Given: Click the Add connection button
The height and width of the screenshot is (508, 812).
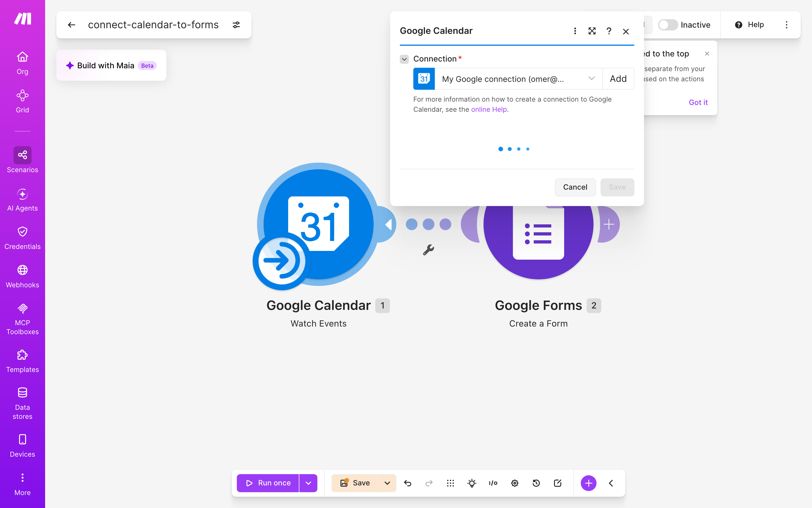Looking at the screenshot, I should 618,79.
